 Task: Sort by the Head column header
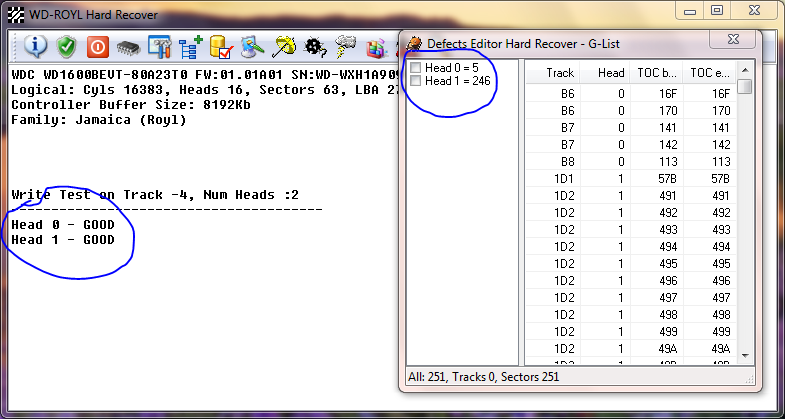pos(605,73)
